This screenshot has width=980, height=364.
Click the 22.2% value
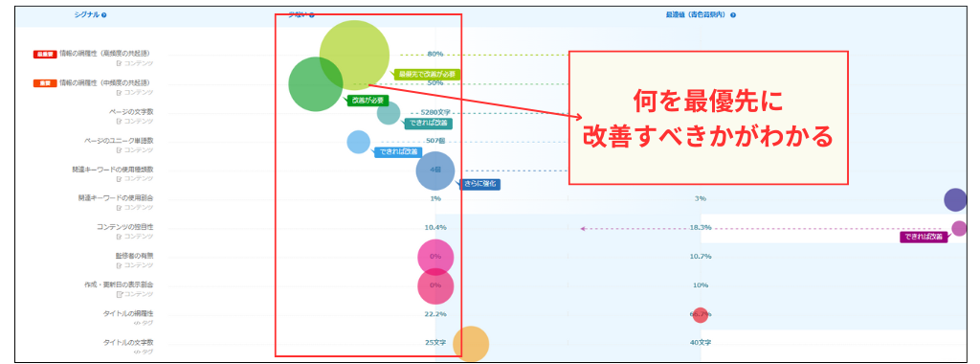tap(435, 314)
